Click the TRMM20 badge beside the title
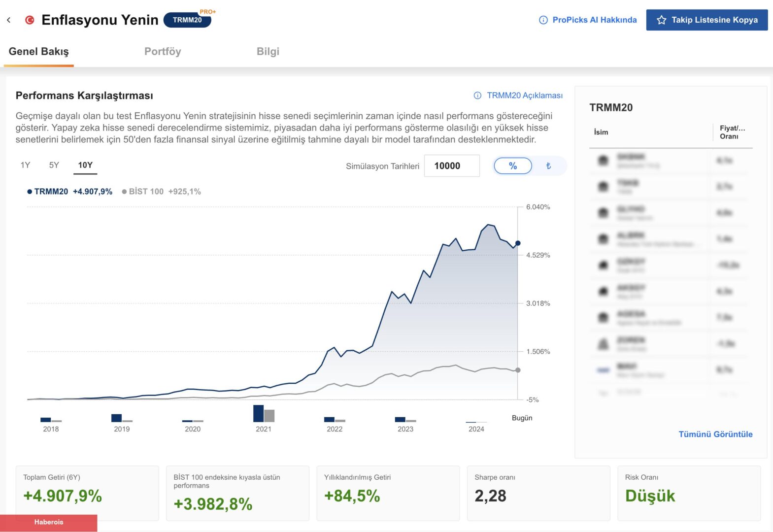Screen dimensions: 773x532 click(187, 20)
